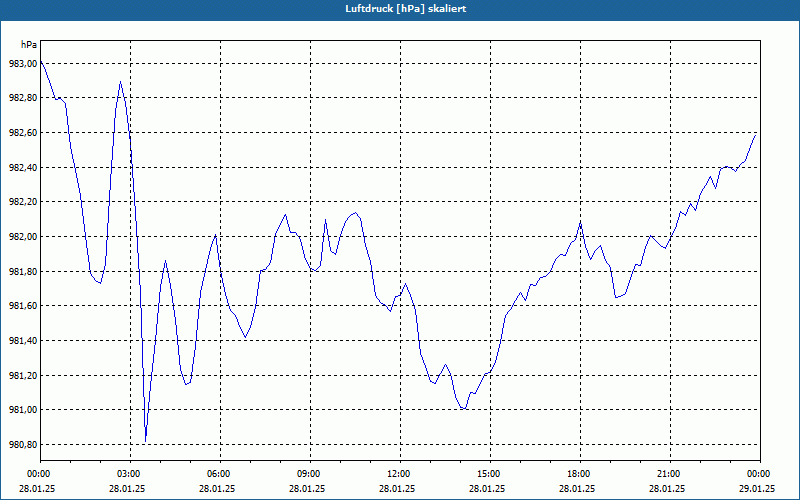Click the 12:00 time label
The image size is (800, 500).
pos(397,474)
